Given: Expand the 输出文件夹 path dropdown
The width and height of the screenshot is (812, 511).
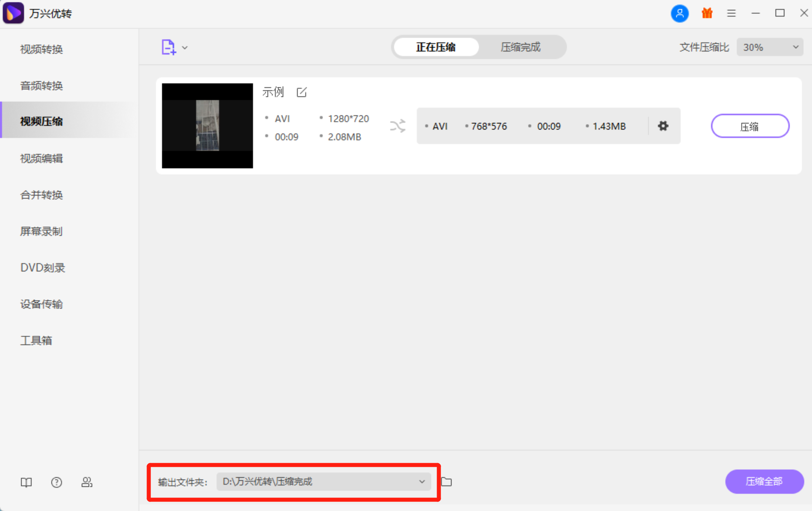Looking at the screenshot, I should coord(422,482).
